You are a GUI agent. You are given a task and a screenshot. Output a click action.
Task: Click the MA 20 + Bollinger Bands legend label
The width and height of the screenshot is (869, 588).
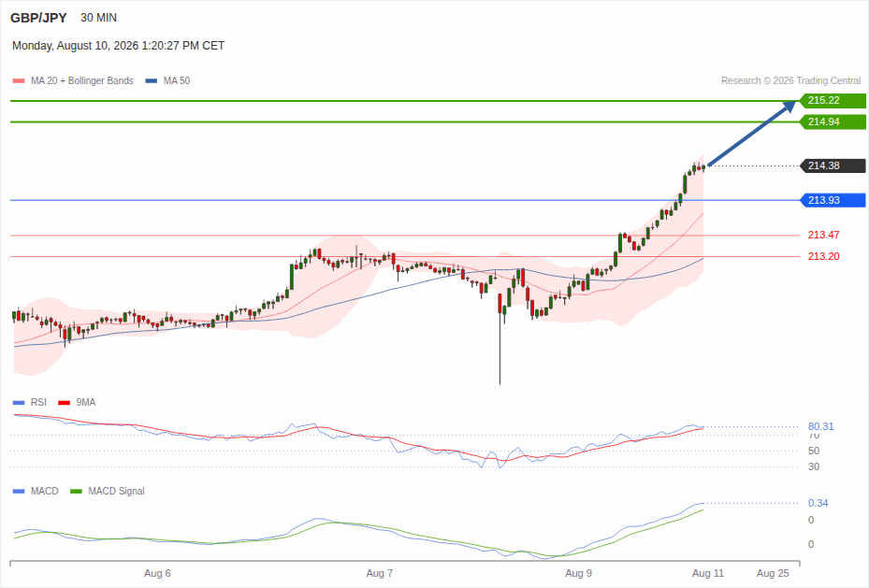pyautogui.click(x=82, y=80)
